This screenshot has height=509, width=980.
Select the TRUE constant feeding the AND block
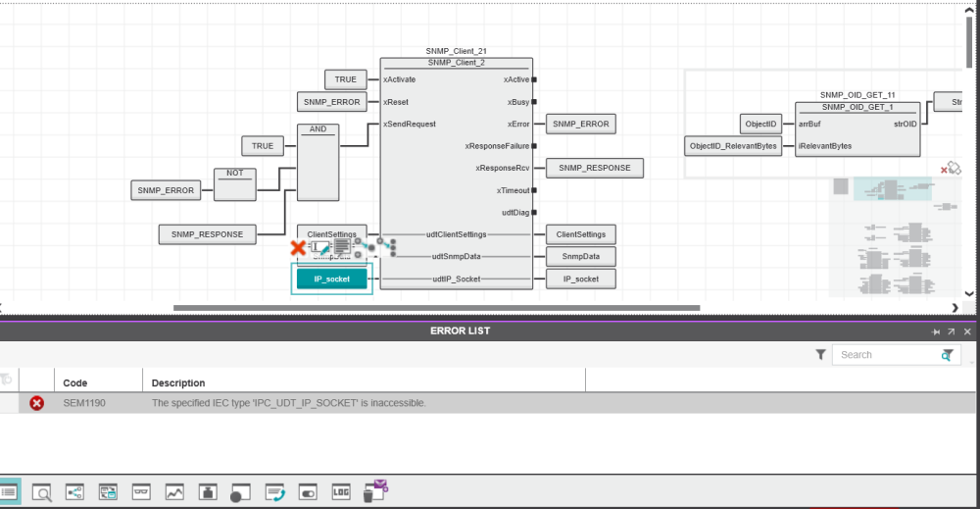263,146
